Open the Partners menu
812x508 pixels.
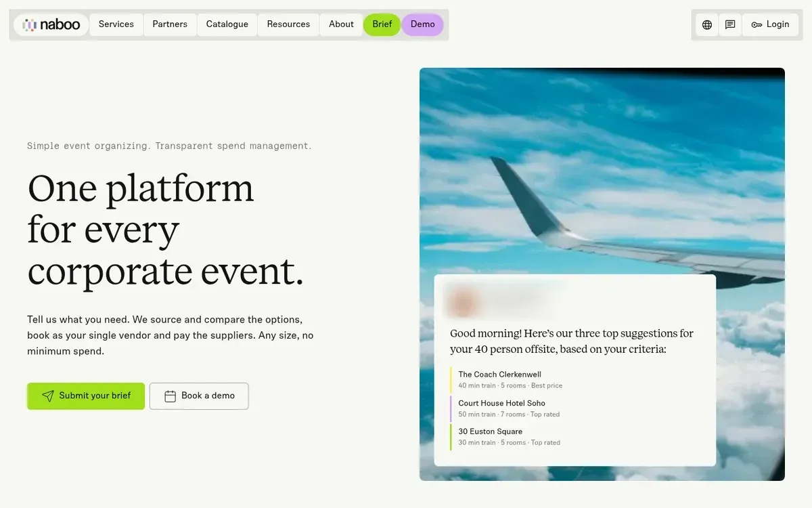click(x=170, y=24)
